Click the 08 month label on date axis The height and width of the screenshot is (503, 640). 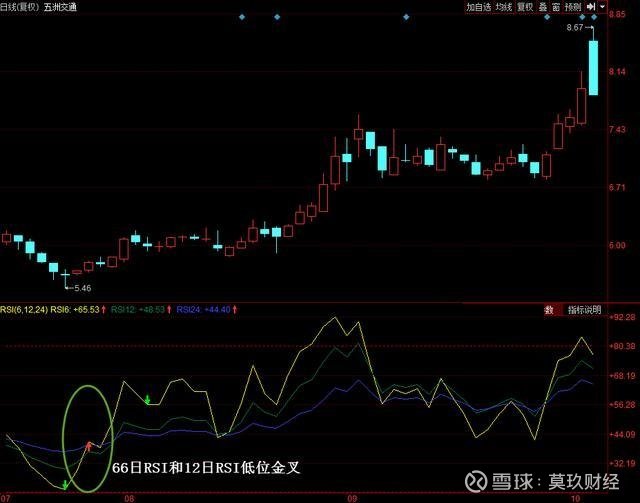point(129,499)
